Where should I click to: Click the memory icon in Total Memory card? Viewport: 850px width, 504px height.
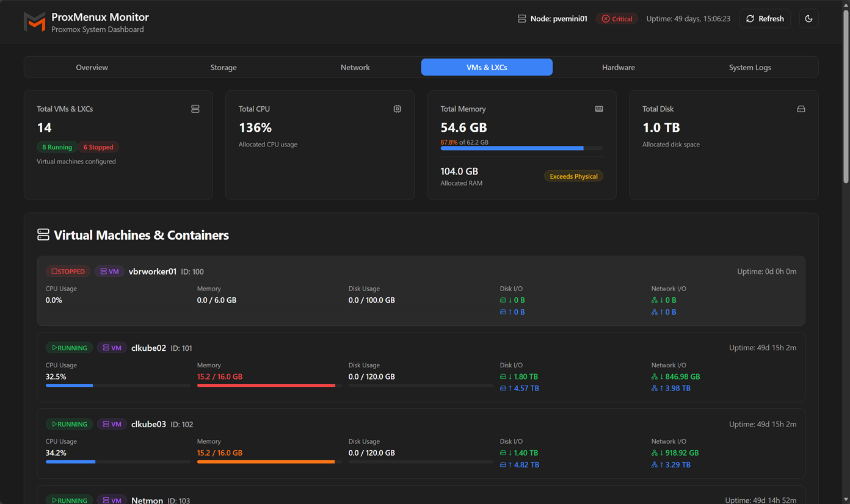599,109
